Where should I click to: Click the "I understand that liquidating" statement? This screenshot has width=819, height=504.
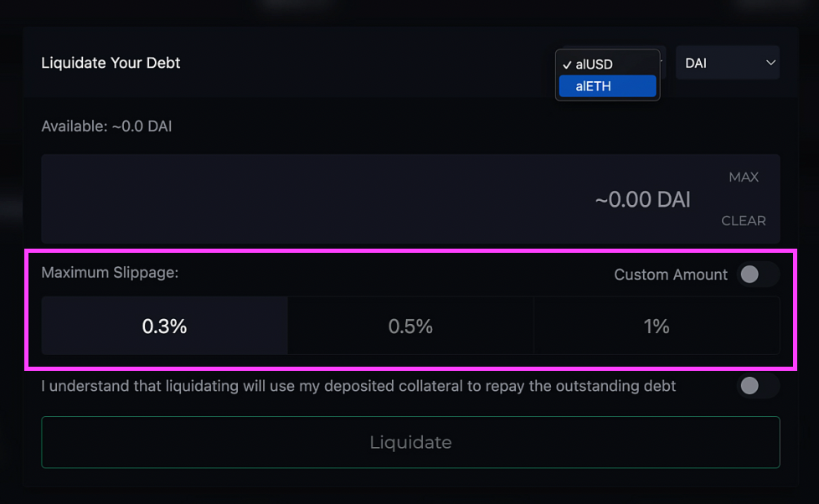(x=358, y=386)
